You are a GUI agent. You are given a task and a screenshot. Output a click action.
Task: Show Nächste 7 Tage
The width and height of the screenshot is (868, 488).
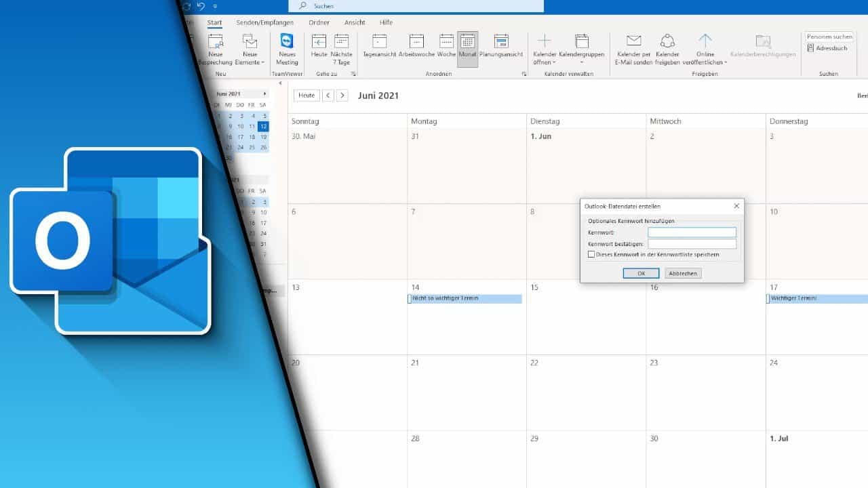coord(342,49)
